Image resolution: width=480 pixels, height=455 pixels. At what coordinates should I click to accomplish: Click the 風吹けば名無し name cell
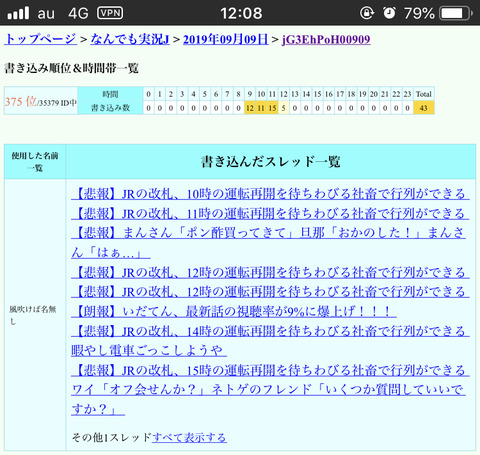35,315
